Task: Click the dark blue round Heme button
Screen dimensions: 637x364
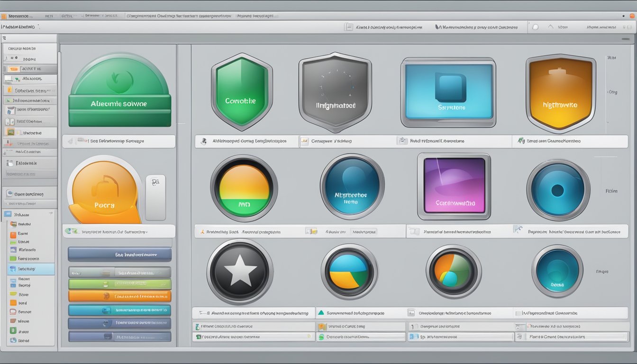Action: pos(352,186)
